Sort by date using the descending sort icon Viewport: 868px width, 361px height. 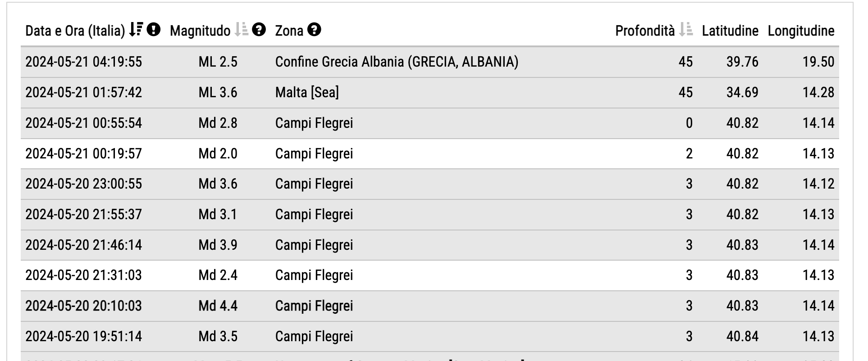coord(136,30)
